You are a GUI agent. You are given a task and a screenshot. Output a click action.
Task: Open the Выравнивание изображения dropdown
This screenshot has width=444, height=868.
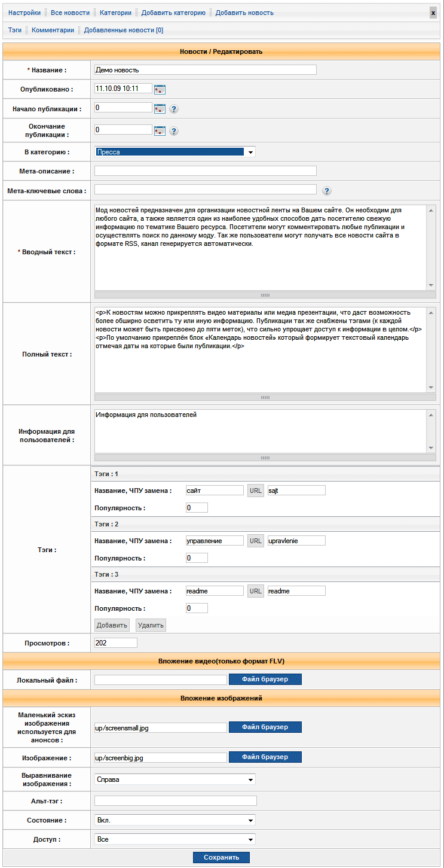175,779
